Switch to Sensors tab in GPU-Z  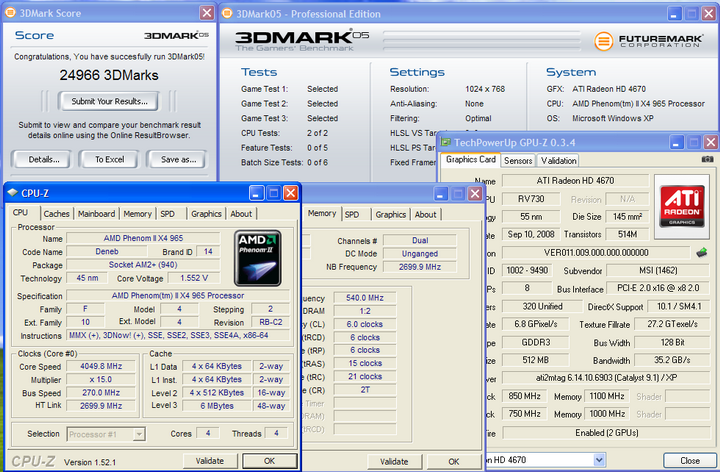pyautogui.click(x=518, y=160)
